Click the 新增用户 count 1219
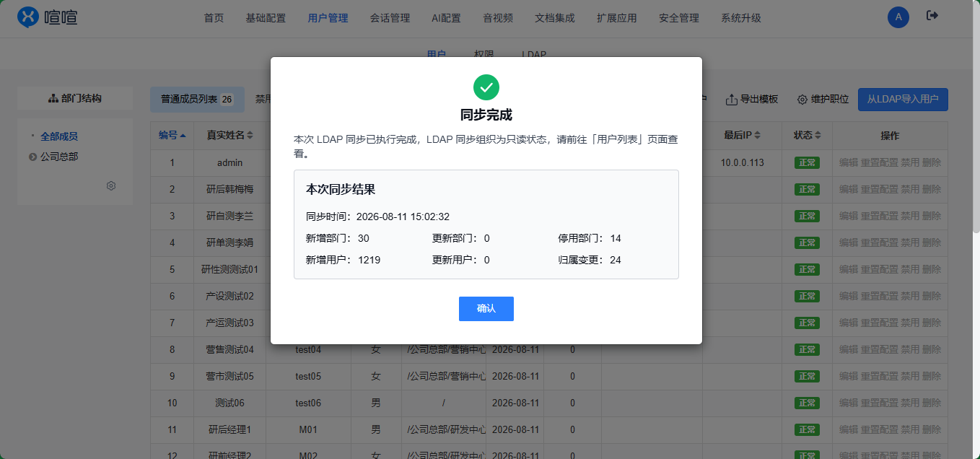The height and width of the screenshot is (459, 980). point(369,260)
